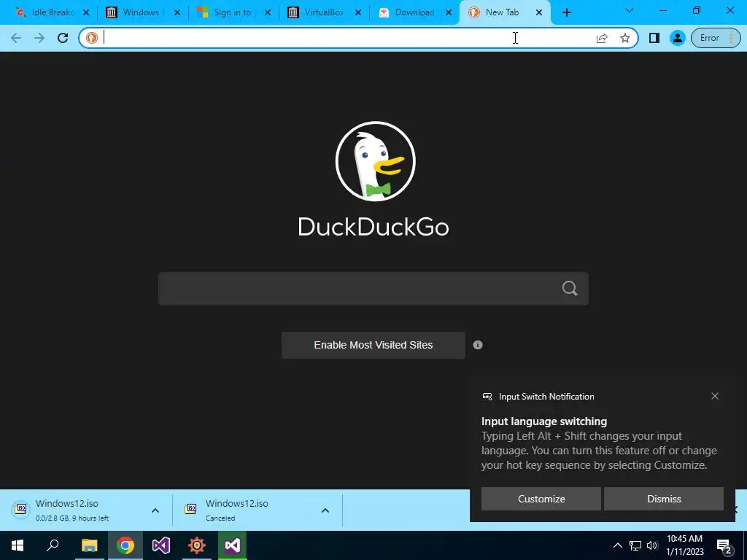Click the info icon beside Most Visited

[x=478, y=345]
